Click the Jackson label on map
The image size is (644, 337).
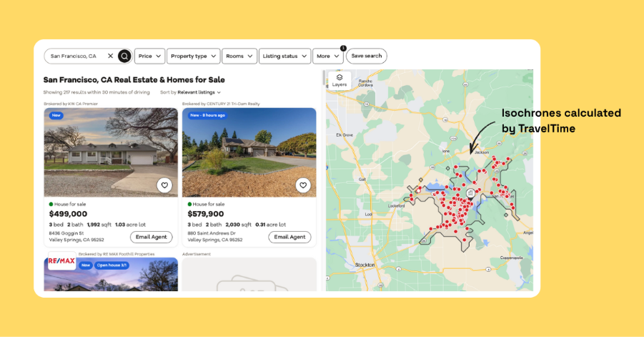tap(482, 152)
